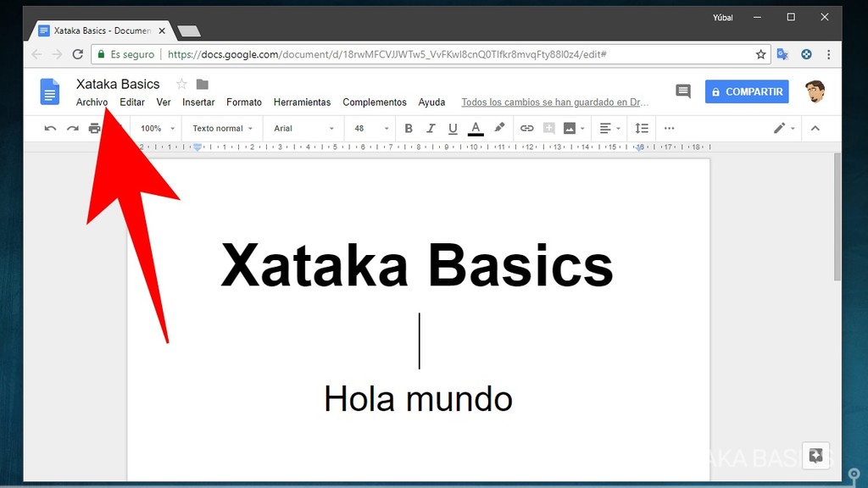Click the COMPARTIR share button

747,91
